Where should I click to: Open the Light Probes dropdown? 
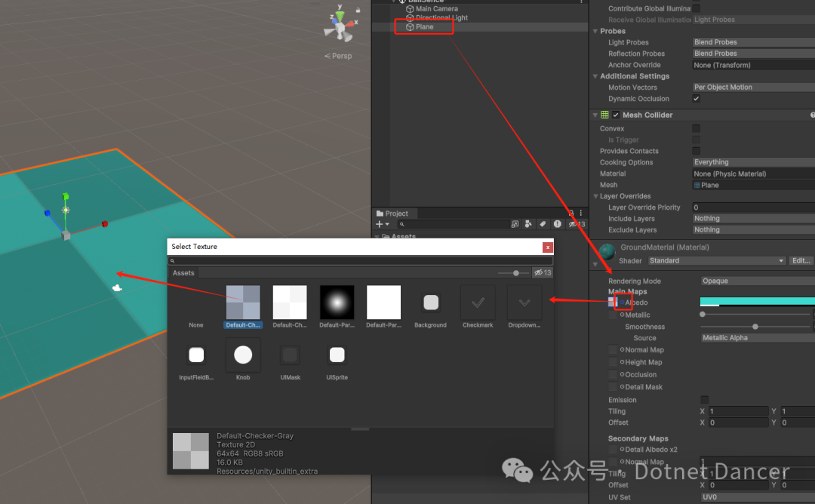pos(754,42)
